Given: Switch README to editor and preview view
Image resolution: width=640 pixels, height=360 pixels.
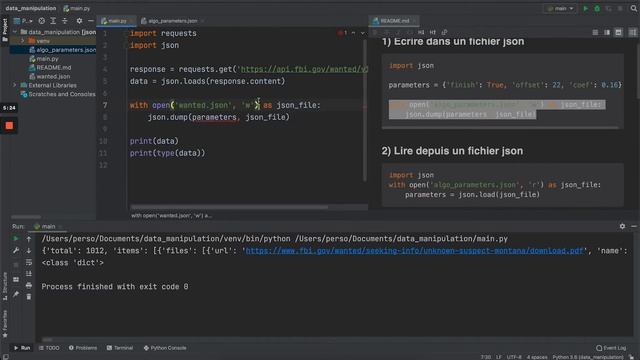Looking at the screenshot, I should point(607,32).
